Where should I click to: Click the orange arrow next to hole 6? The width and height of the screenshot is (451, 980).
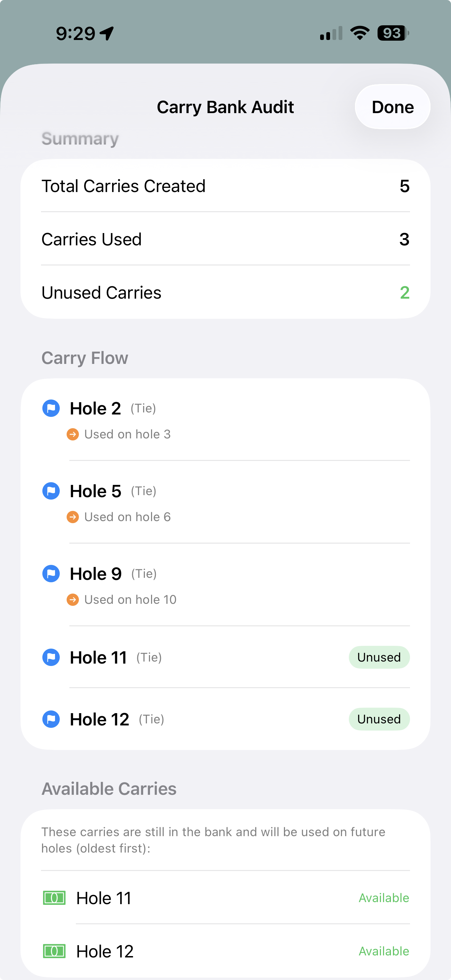point(73,517)
